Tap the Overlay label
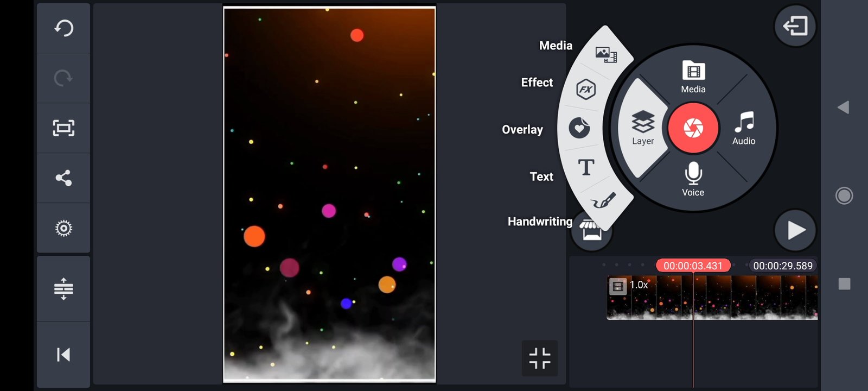 click(x=522, y=130)
